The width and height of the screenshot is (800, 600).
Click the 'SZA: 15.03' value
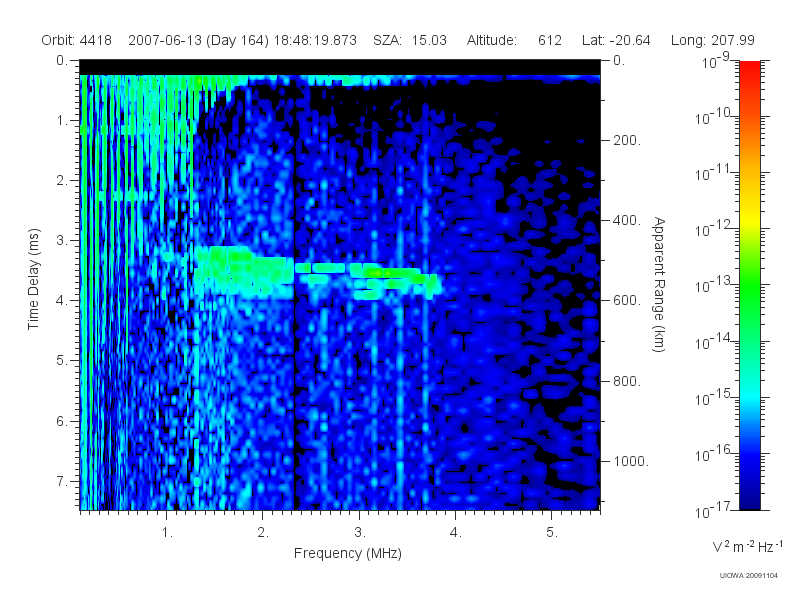(x=410, y=40)
